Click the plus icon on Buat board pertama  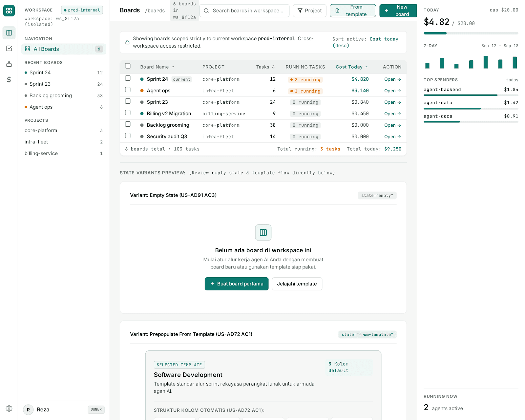(212, 284)
